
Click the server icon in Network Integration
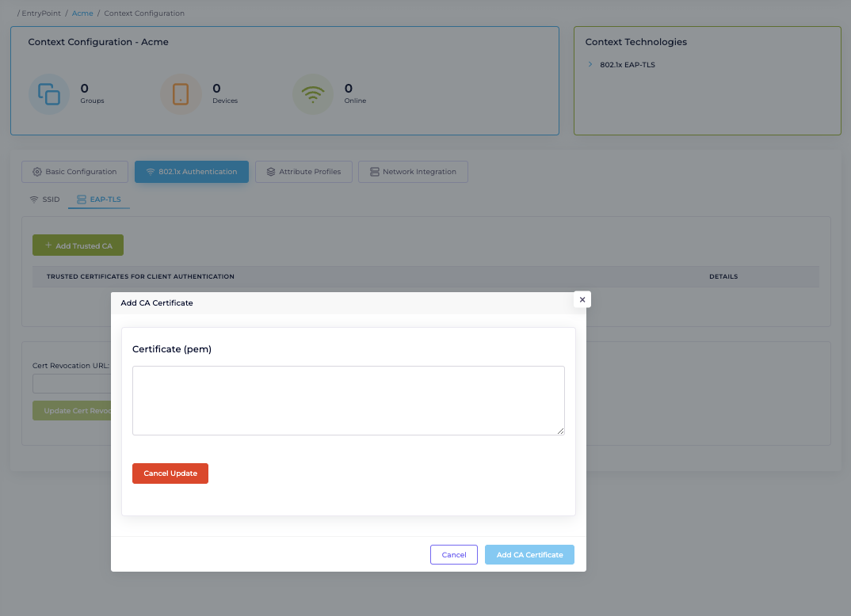click(x=374, y=172)
